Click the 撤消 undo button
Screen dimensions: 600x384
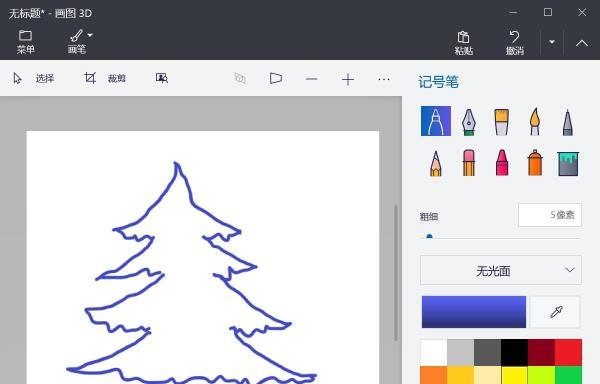pyautogui.click(x=515, y=42)
